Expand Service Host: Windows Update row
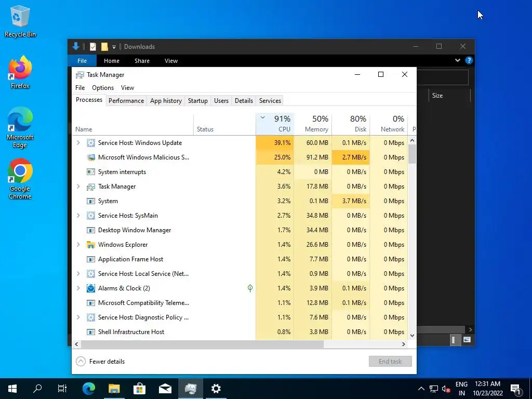Viewport: 532px width, 399px height. coord(78,143)
